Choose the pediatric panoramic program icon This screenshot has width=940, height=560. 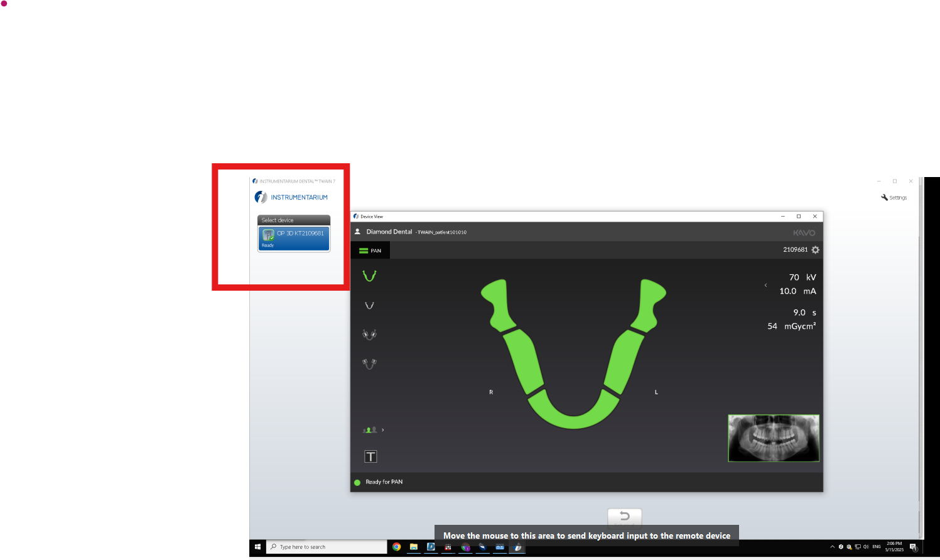click(x=369, y=306)
